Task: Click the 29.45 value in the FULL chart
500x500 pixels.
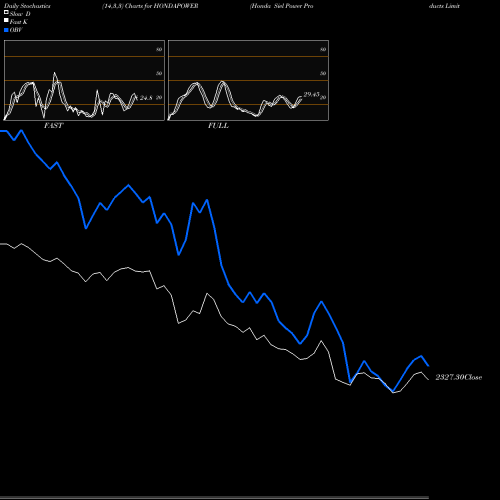Action: pyautogui.click(x=311, y=95)
